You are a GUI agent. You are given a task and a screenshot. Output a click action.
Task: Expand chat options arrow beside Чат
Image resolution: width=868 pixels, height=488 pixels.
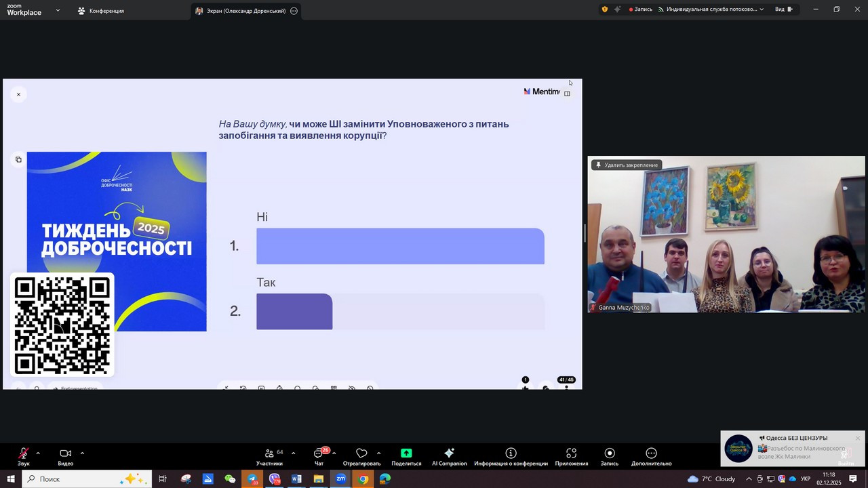(334, 453)
